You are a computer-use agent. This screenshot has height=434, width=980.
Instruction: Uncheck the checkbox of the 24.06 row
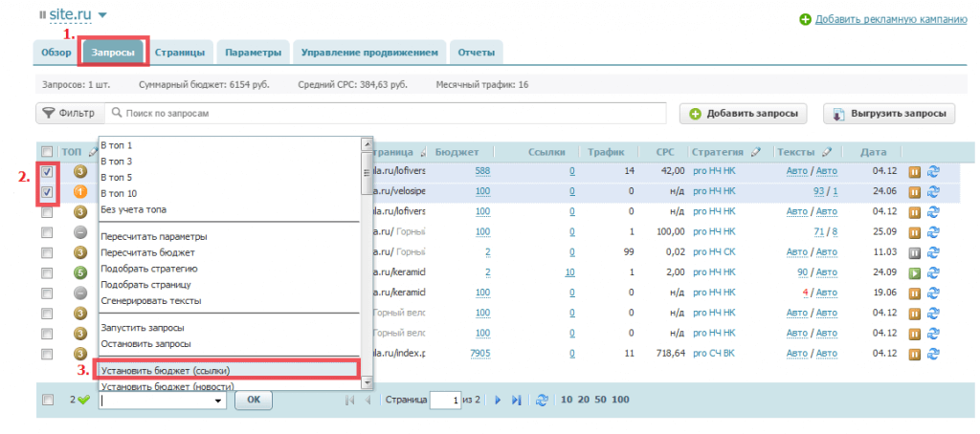[47, 192]
